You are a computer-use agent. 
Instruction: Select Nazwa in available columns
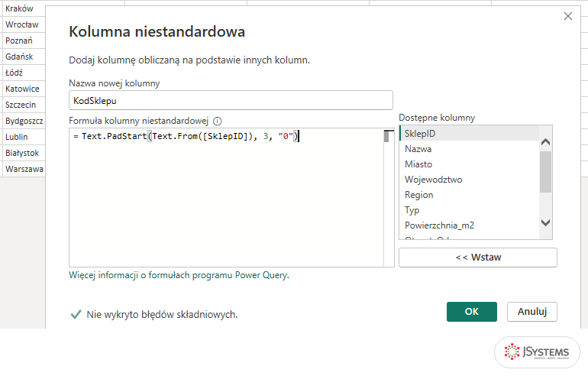tap(469, 148)
